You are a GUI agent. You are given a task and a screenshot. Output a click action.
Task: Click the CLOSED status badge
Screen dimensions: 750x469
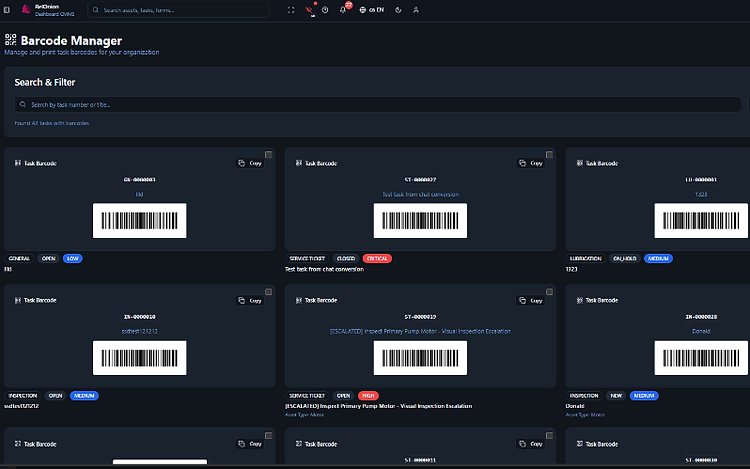click(346, 258)
